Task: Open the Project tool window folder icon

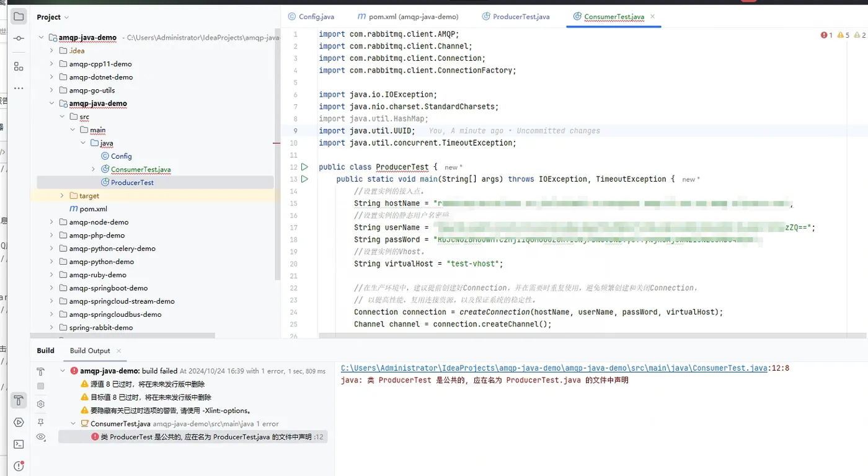Action: coord(19,17)
